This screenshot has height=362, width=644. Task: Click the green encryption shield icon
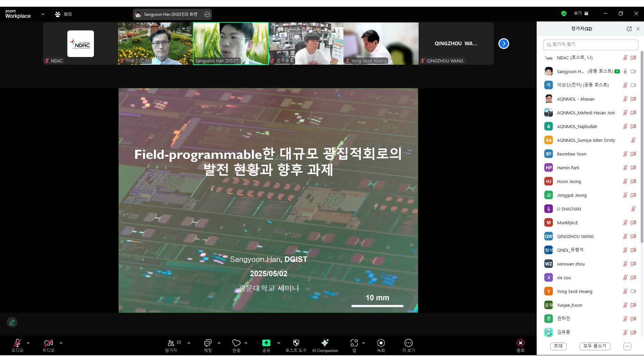pos(563,13)
